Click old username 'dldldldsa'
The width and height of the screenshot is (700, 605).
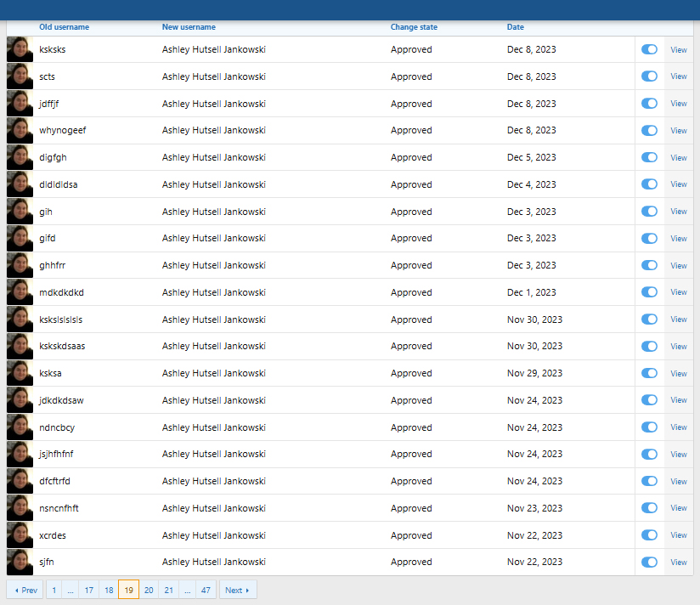point(58,184)
